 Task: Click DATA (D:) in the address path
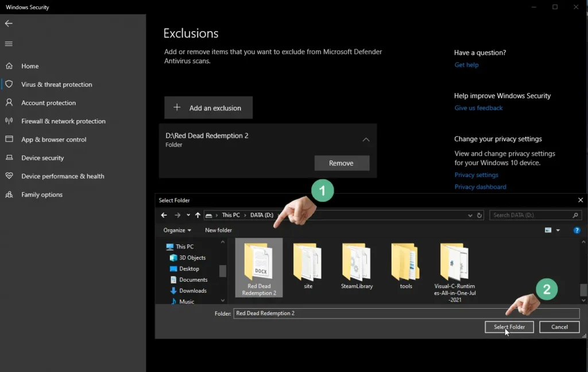pos(262,215)
